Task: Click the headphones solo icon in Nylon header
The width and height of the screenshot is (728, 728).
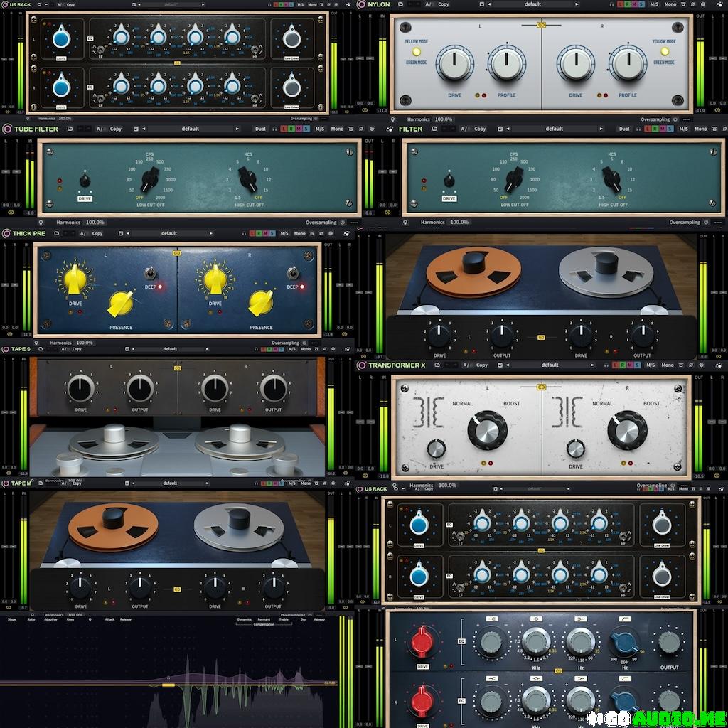Action: point(612,4)
